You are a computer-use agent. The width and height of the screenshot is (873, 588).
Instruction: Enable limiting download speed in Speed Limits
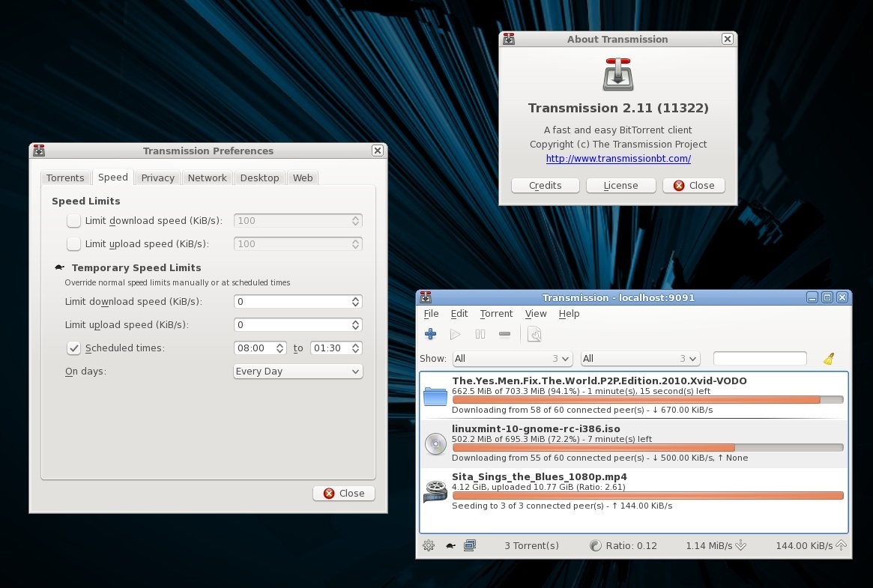pyautogui.click(x=73, y=220)
